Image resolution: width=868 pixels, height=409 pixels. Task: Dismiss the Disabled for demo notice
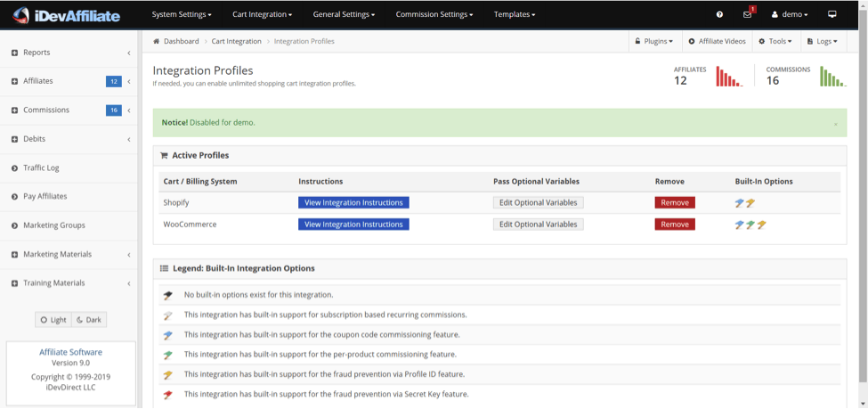point(835,124)
